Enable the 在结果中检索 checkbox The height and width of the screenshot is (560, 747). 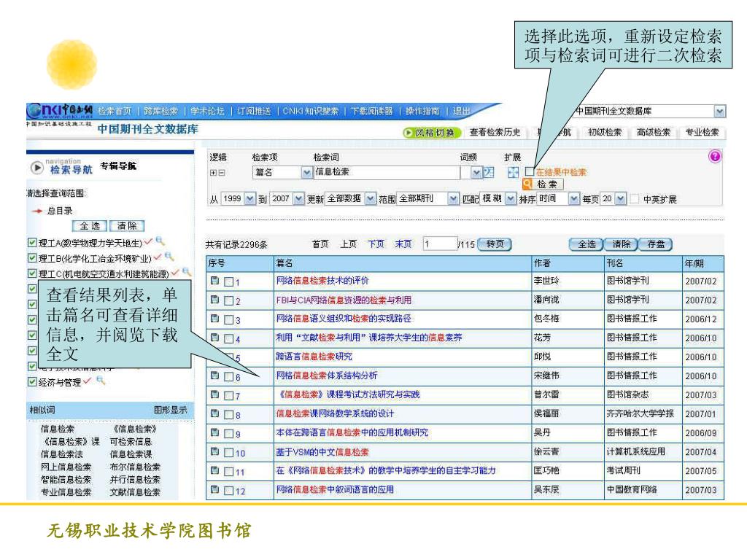(x=530, y=171)
